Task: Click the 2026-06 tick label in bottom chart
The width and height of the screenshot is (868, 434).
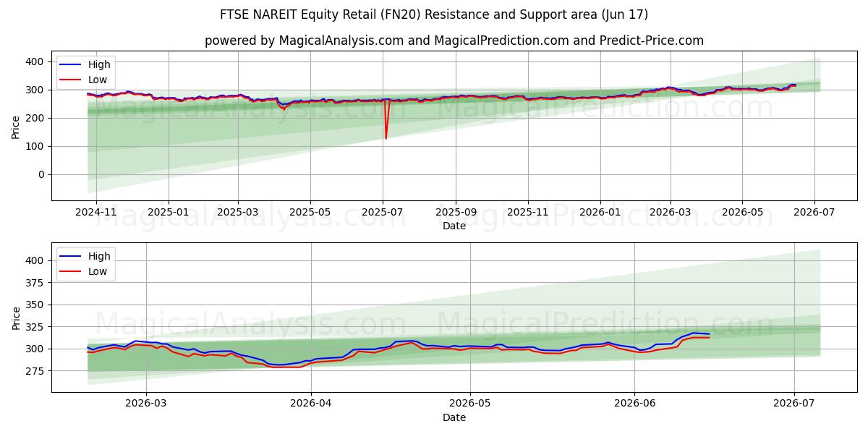Action: (x=634, y=404)
